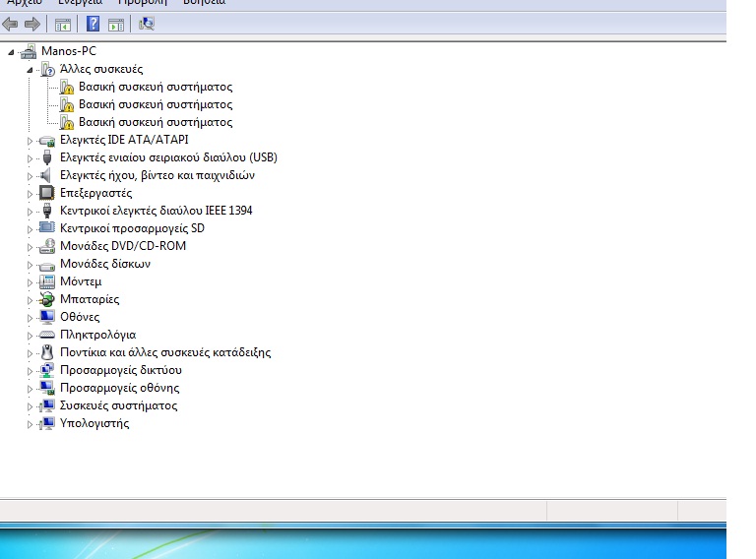Click the keyboard icon beside Πληκτρολόγια
The width and height of the screenshot is (756, 559).
pyautogui.click(x=47, y=335)
